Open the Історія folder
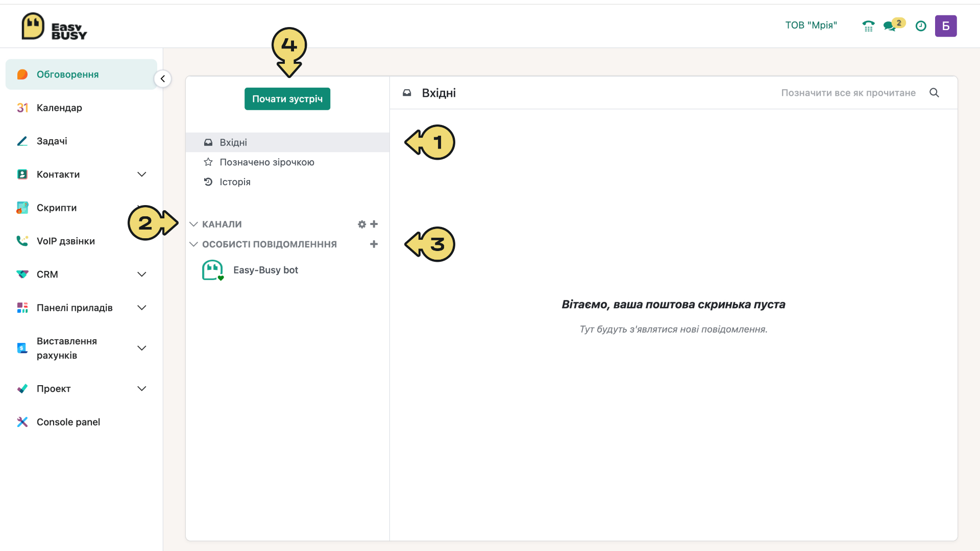 click(287, 182)
